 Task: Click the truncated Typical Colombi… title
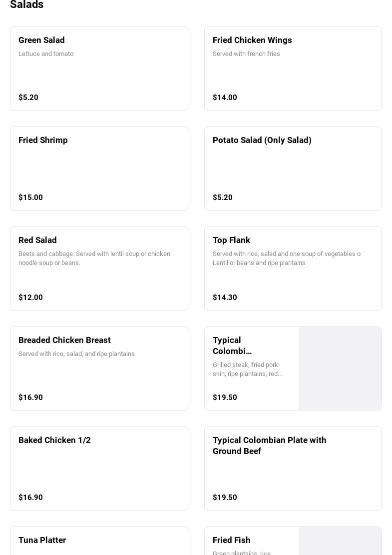coord(232,345)
